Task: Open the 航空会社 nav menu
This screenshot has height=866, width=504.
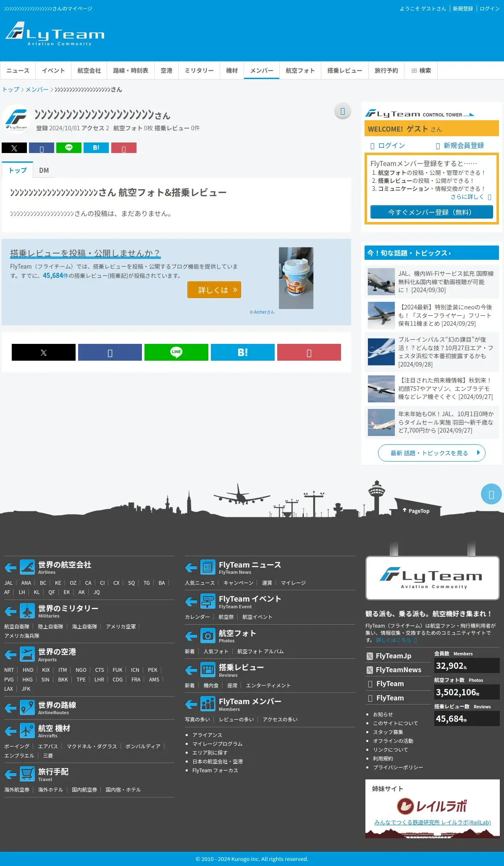Action: (x=89, y=71)
